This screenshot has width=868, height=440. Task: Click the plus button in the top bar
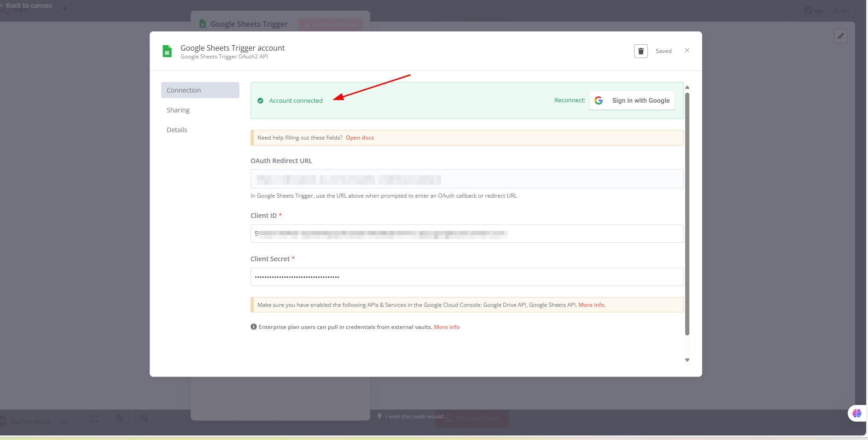pyautogui.click(x=65, y=8)
